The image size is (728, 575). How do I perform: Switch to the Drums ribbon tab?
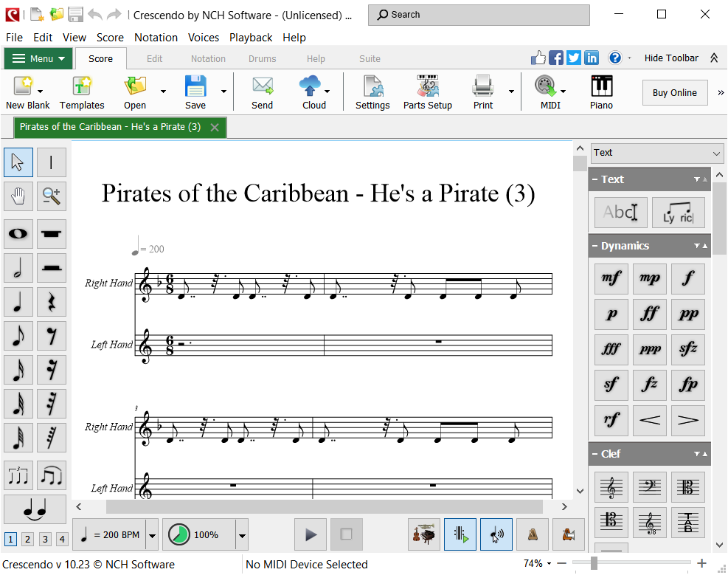tap(262, 59)
